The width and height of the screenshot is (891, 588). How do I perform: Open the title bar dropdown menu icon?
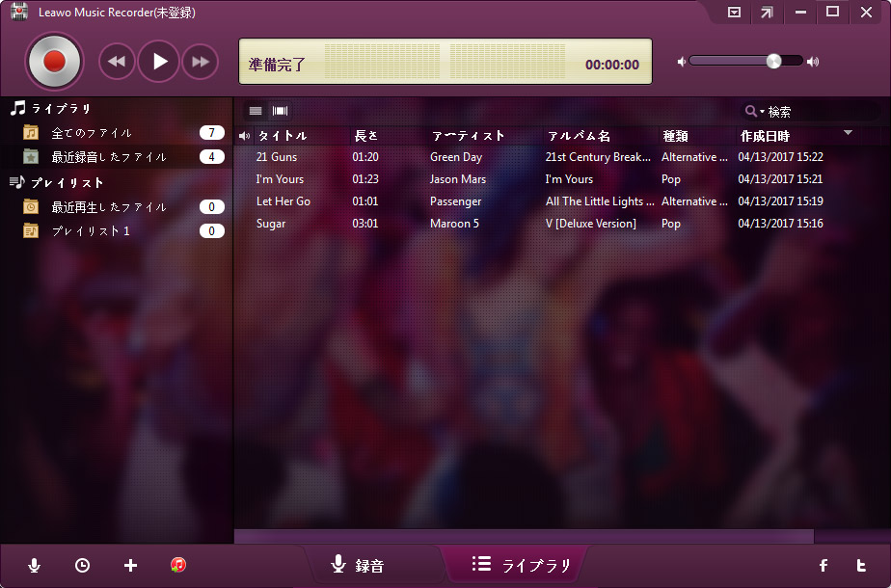pyautogui.click(x=734, y=12)
